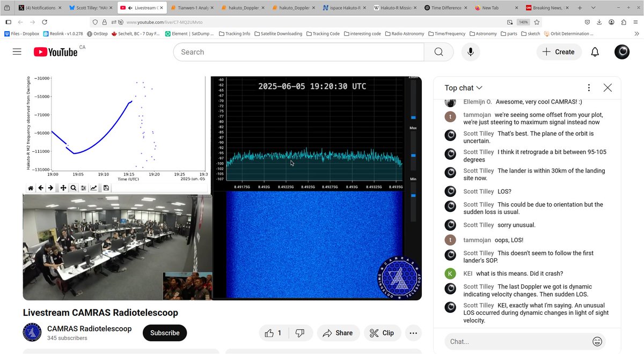
Task: Save to Pocket from toolbar
Action: [587, 22]
